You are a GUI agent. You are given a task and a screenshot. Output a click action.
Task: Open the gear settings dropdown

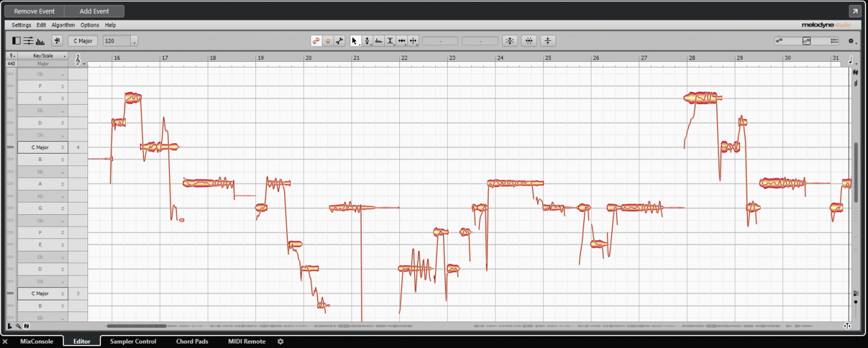[852, 41]
